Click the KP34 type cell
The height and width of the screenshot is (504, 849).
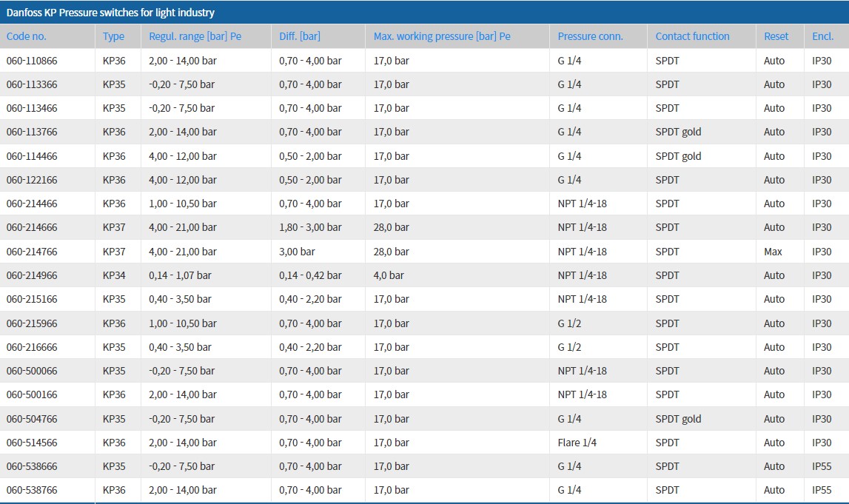(114, 275)
